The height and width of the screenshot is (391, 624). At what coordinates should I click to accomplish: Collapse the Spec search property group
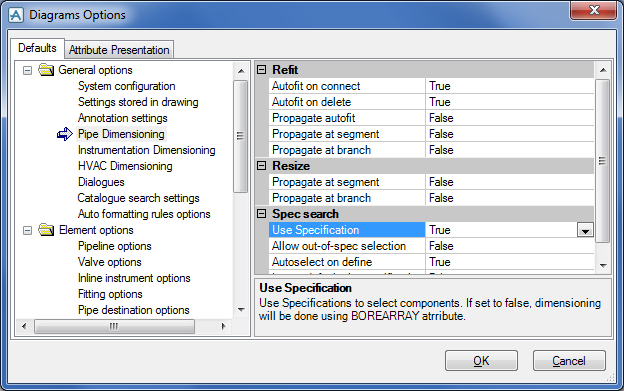coord(261,214)
